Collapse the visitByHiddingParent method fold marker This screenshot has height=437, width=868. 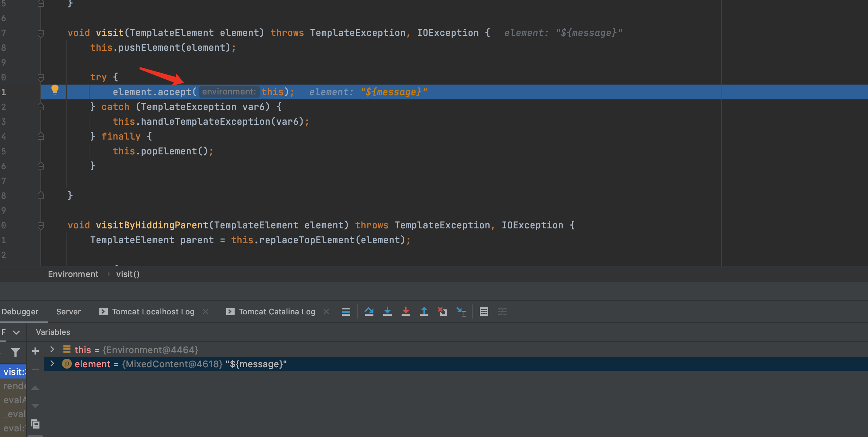(x=41, y=226)
